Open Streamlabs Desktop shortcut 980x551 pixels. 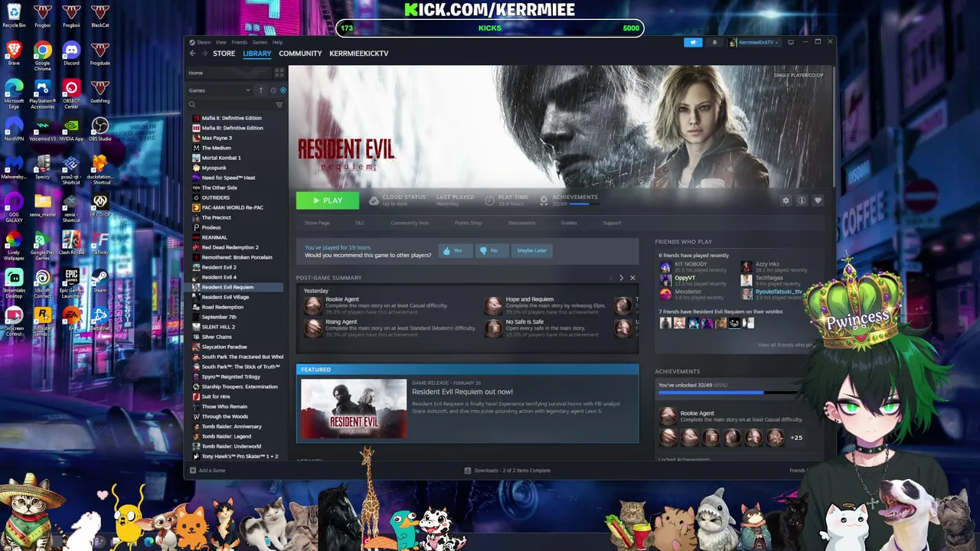pos(14,281)
